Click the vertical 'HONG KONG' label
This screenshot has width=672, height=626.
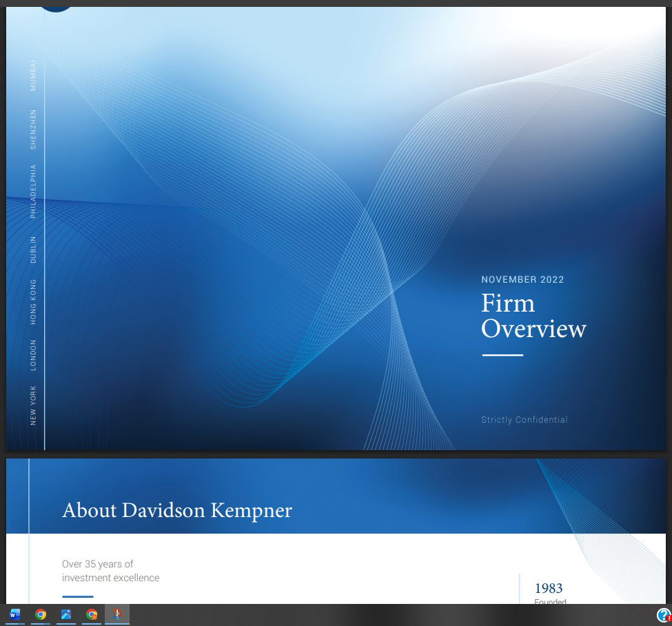33,301
